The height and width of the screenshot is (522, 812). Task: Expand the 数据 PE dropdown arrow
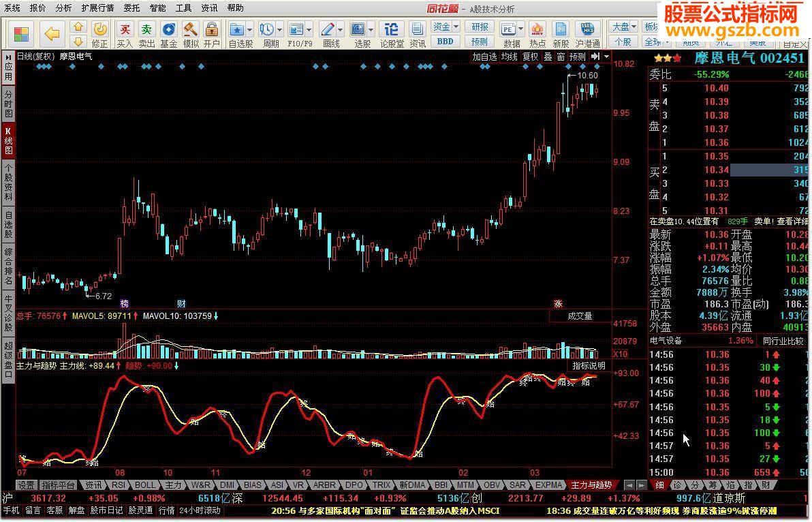click(x=521, y=29)
